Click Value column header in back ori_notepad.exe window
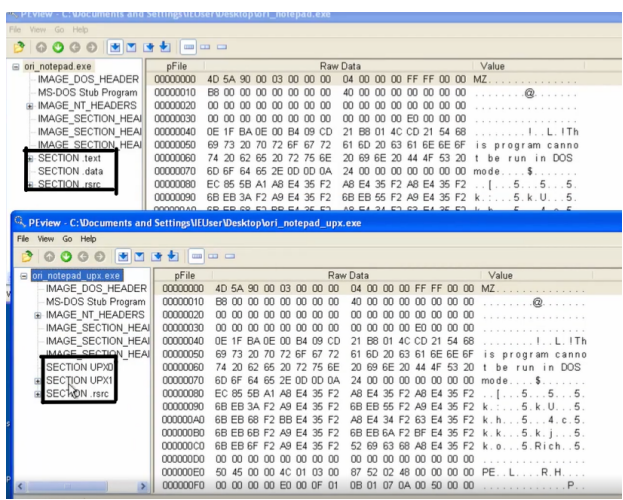Image resolution: width=623 pixels, height=500 pixels. 492,66
